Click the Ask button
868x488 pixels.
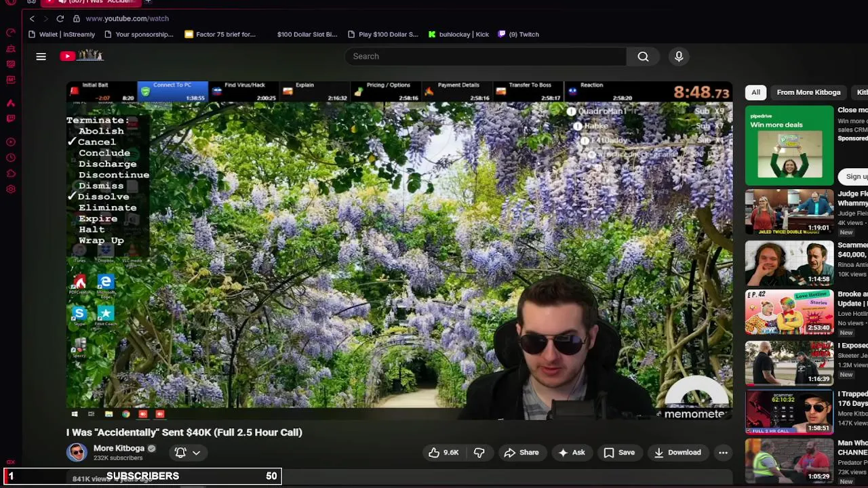pos(571,453)
